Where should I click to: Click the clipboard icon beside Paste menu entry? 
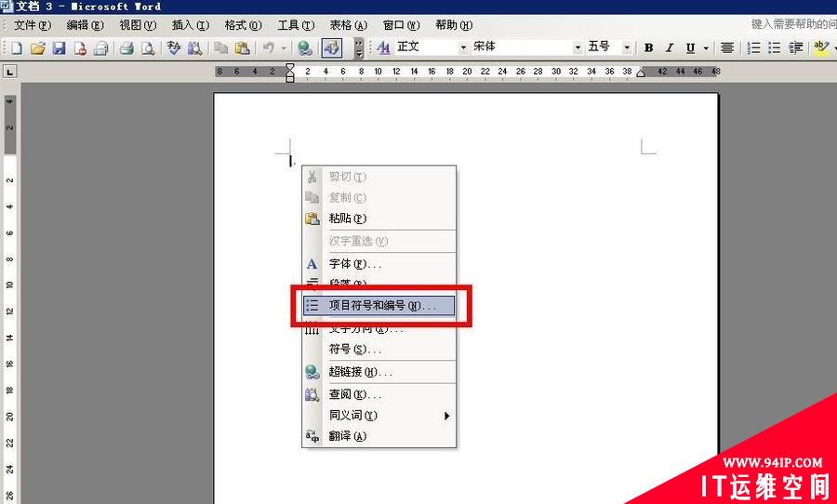pos(312,219)
